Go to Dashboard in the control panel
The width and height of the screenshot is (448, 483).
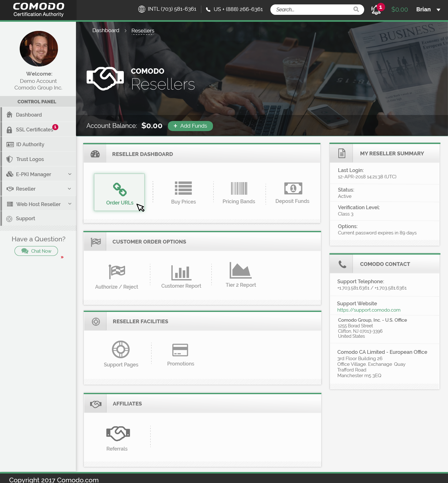point(38,115)
